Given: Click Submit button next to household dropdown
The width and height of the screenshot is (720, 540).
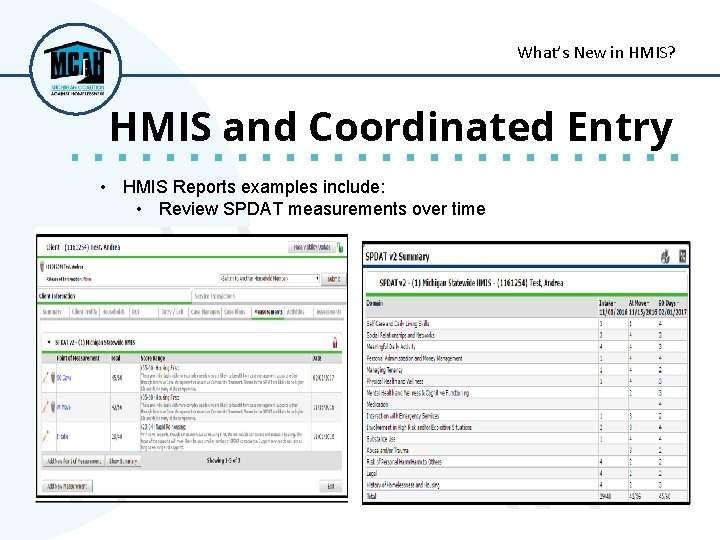Looking at the screenshot, I should [334, 279].
